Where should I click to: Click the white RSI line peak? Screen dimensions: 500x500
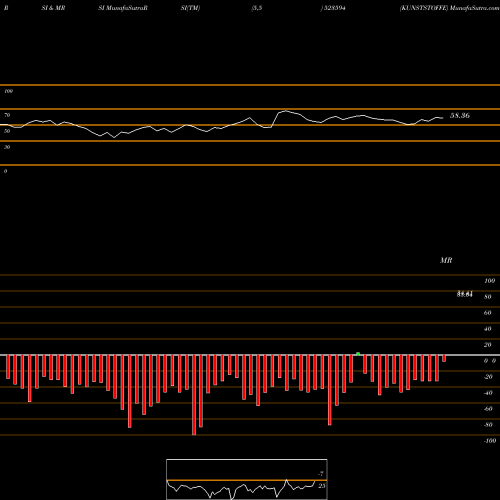point(286,111)
